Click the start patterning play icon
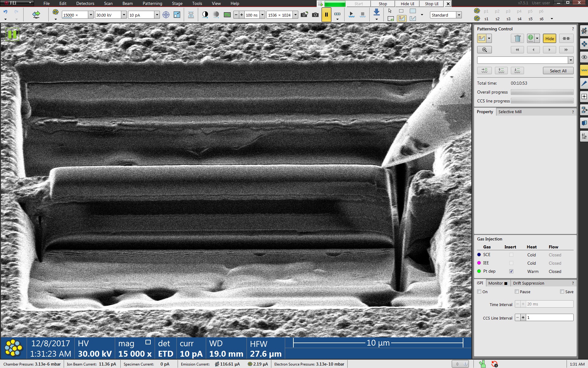 tap(351, 15)
